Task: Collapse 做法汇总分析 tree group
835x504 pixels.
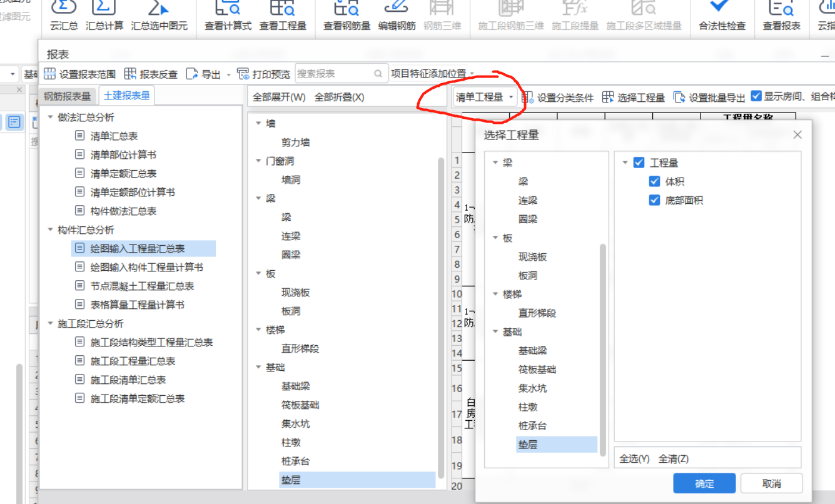Action: click(x=51, y=117)
